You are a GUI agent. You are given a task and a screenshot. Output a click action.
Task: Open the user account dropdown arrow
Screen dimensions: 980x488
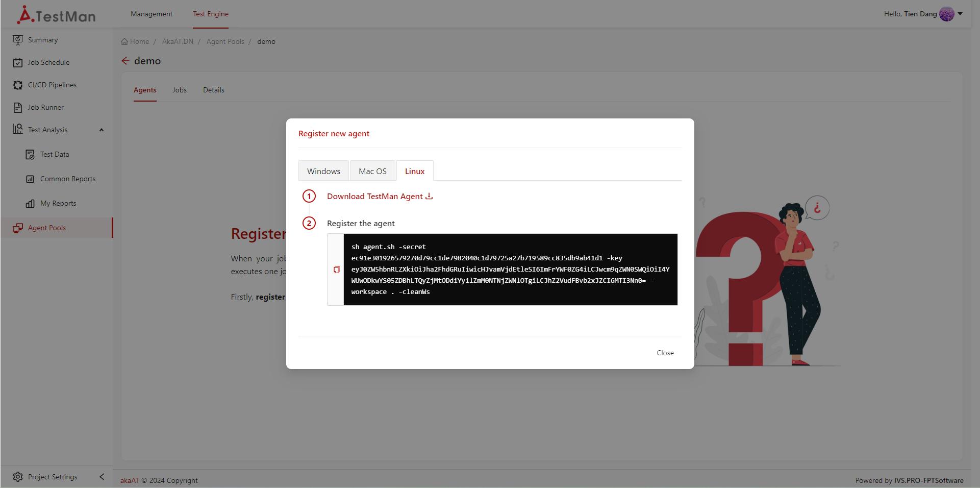pyautogui.click(x=960, y=14)
